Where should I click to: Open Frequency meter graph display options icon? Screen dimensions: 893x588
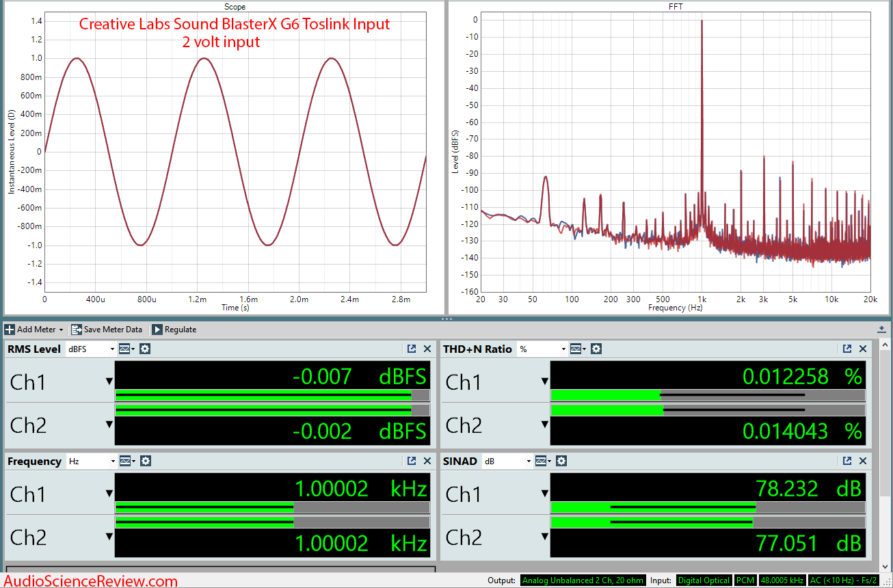click(x=127, y=461)
